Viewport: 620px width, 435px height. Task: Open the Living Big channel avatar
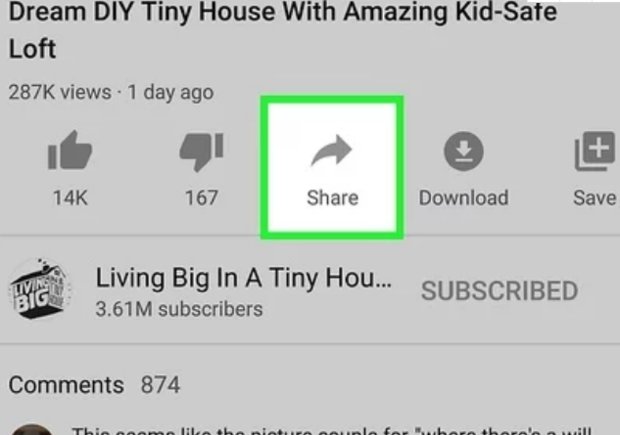(x=40, y=289)
